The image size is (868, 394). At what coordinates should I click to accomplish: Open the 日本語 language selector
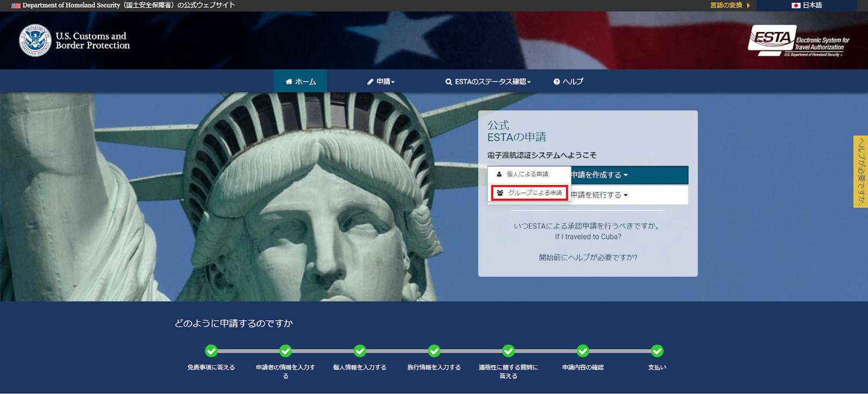point(807,5)
